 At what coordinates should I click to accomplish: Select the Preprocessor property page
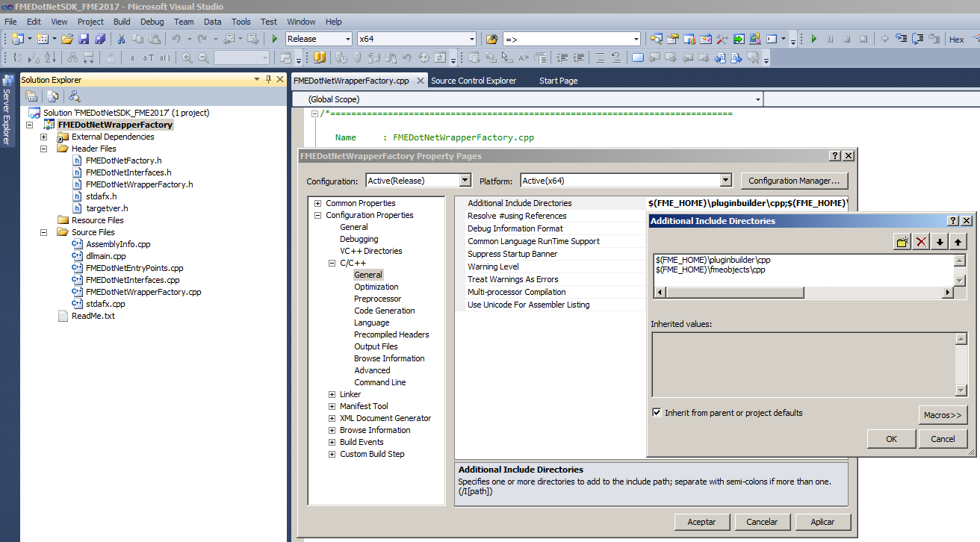point(377,299)
